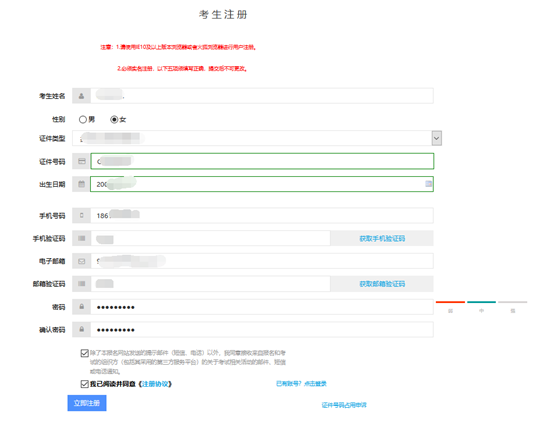Click into the 手机验证码 input field
Viewport: 554px width, 424px height.
click(211, 238)
